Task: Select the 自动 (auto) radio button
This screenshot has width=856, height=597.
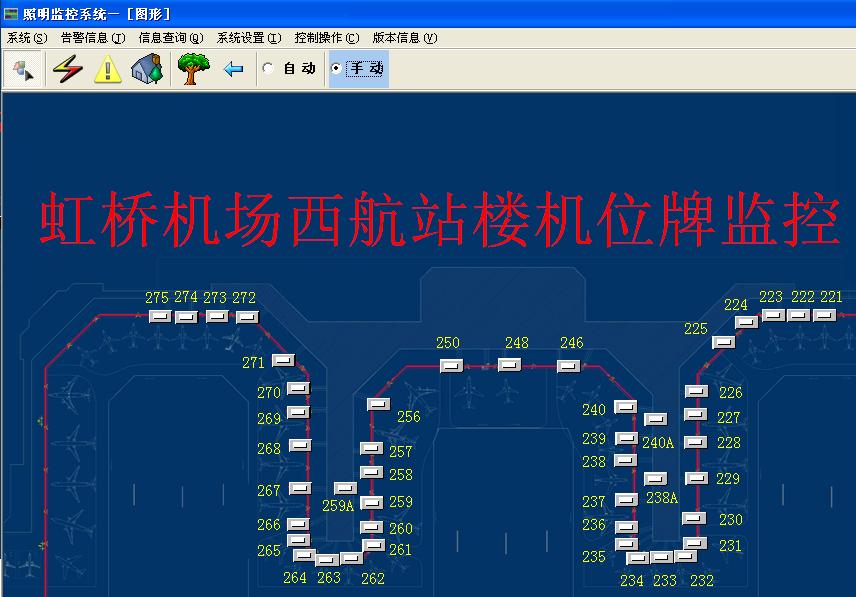Action: [268, 69]
